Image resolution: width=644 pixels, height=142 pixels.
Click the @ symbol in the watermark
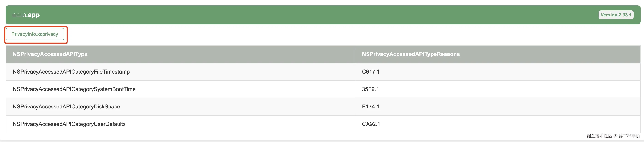(x=615, y=136)
